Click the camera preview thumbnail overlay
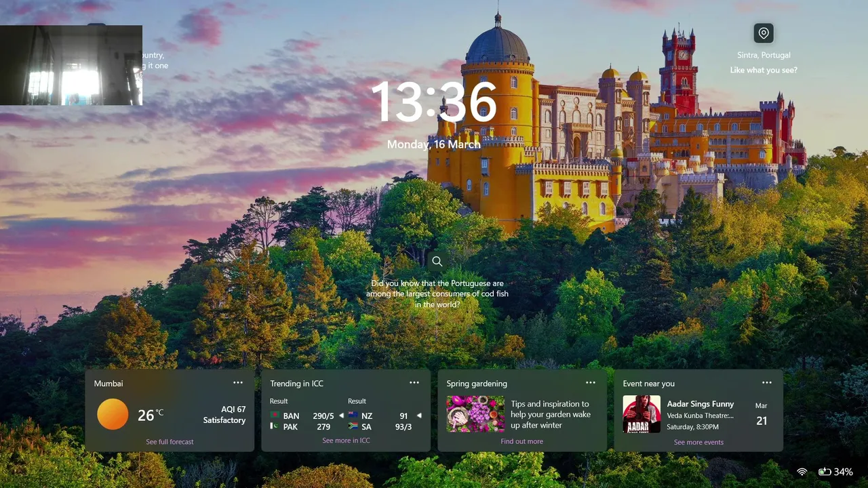The height and width of the screenshot is (488, 868). click(71, 65)
